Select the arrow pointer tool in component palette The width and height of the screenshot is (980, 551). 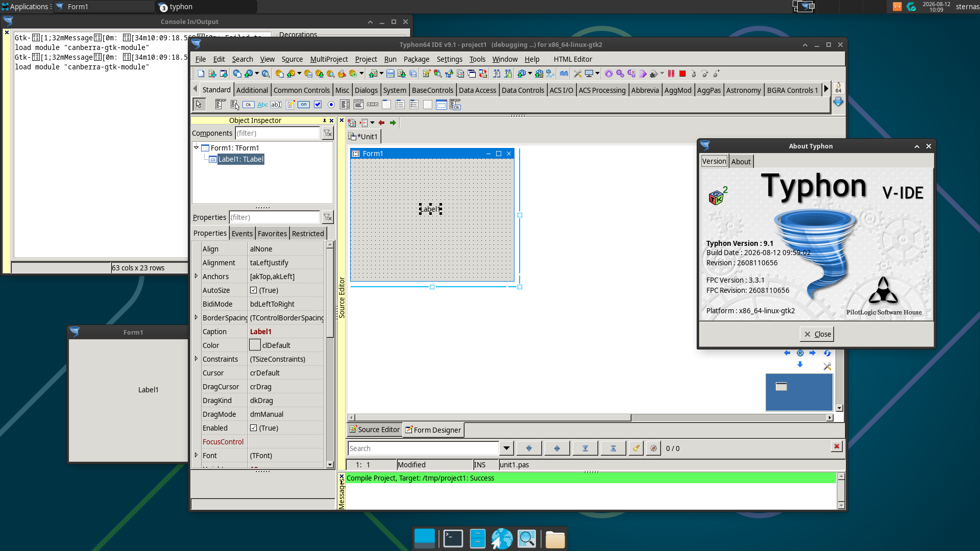click(199, 105)
